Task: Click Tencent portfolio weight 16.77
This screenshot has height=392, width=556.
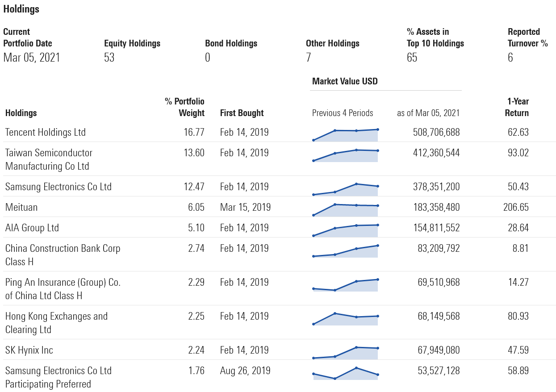Action: 193,132
